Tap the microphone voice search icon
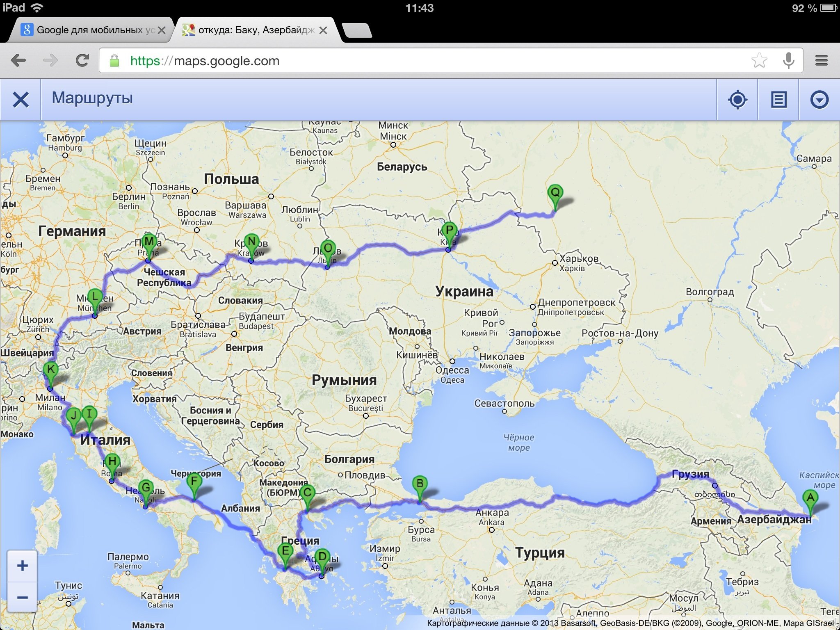This screenshot has width=840, height=630. [788, 61]
